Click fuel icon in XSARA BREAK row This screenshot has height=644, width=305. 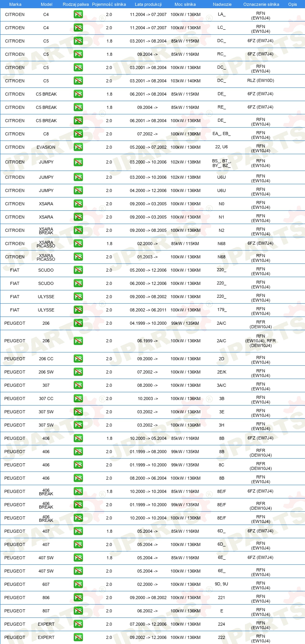click(78, 230)
